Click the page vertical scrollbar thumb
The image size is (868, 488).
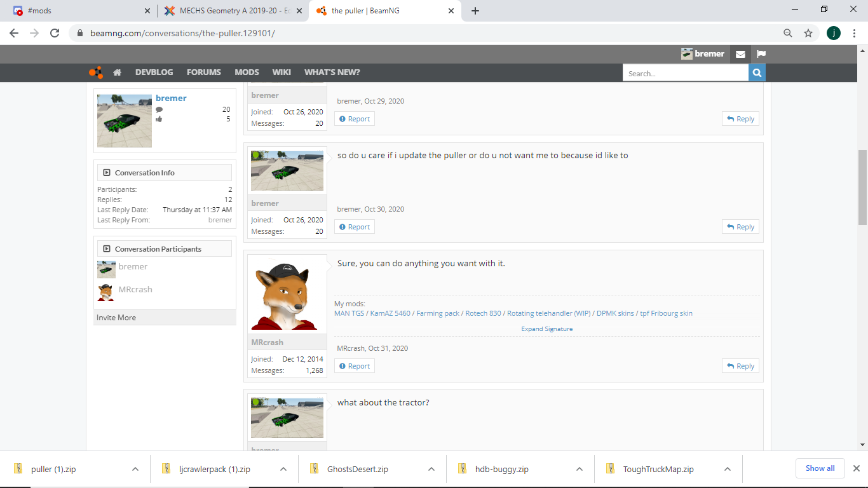(862, 187)
